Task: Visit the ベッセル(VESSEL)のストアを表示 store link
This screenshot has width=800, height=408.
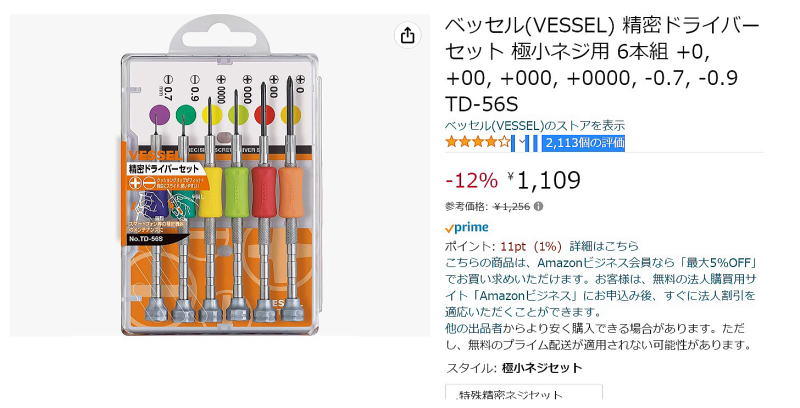Action: click(535, 126)
